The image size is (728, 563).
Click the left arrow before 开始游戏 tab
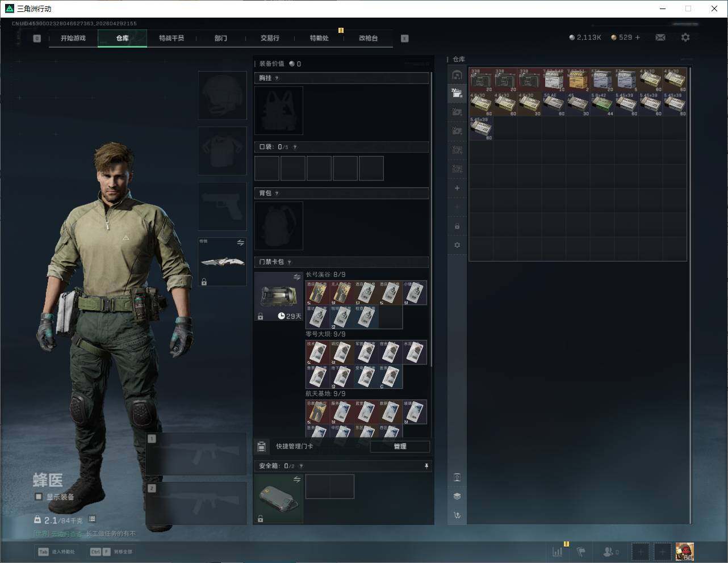(37, 39)
